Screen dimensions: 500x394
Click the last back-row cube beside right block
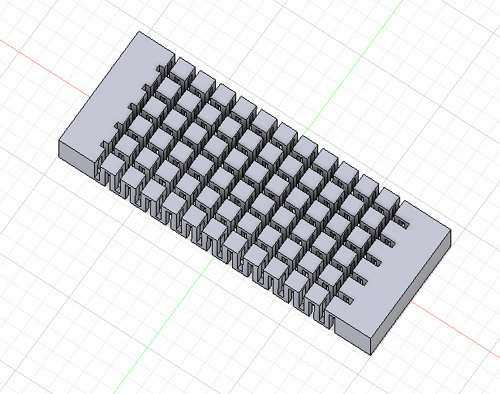click(x=387, y=199)
